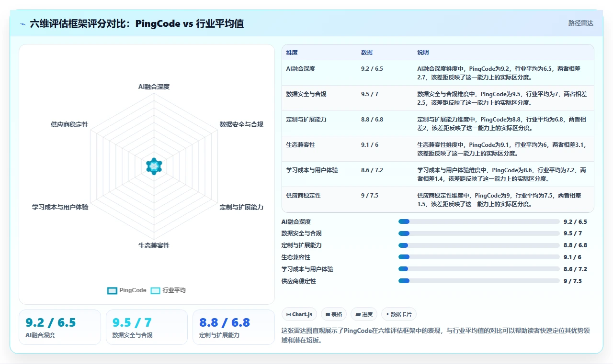Click the radar data polygon at chart center
Screen dimensions: 613x364
pyautogui.click(x=154, y=166)
